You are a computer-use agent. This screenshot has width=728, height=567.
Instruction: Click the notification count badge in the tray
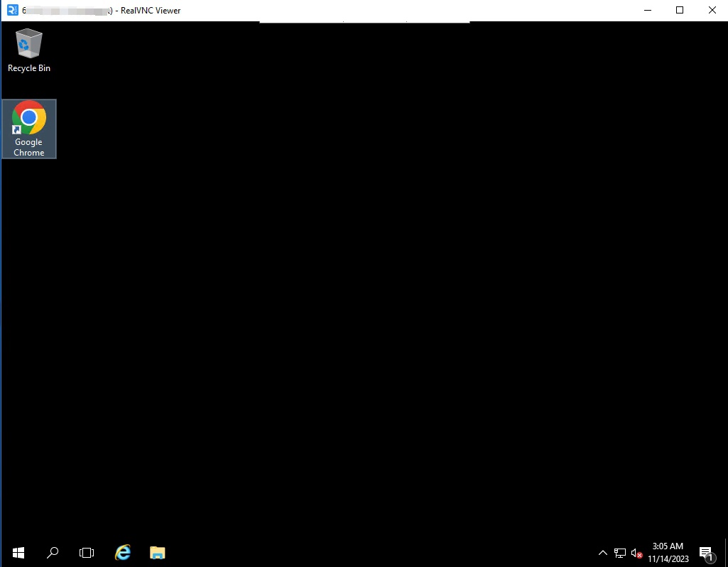710,558
